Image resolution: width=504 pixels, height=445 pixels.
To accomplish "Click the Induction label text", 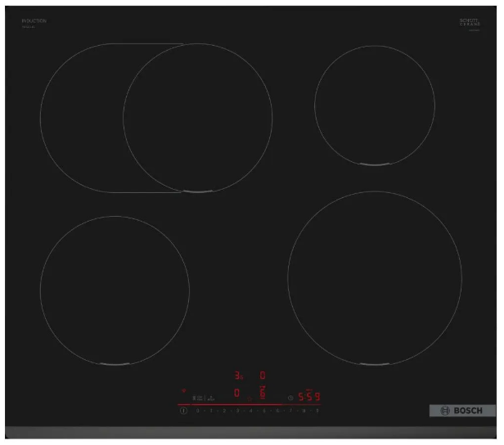I will click(x=34, y=20).
